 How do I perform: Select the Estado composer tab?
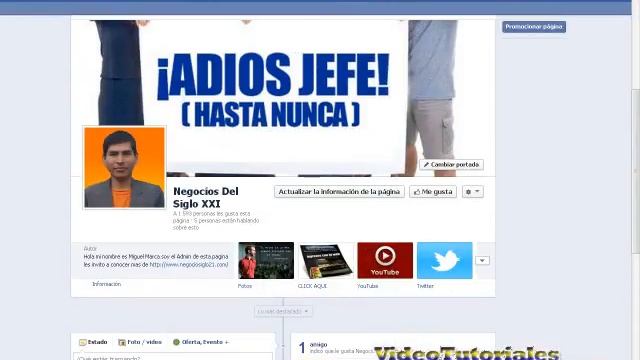[93, 342]
